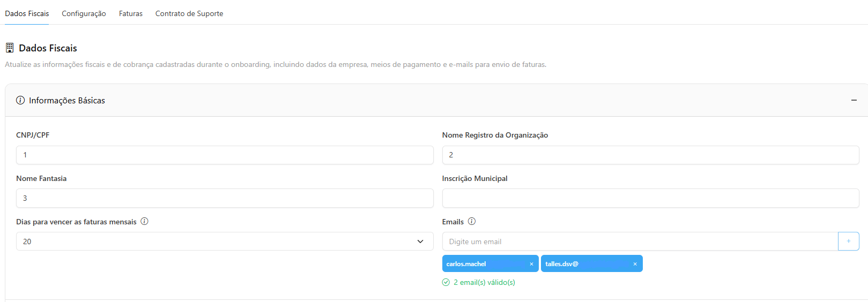
Task: Open the Faturas tab
Action: [x=131, y=13]
